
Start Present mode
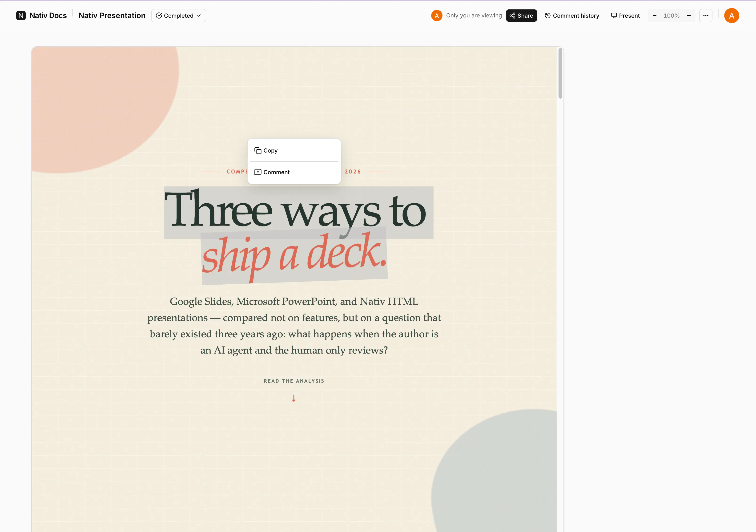625,16
